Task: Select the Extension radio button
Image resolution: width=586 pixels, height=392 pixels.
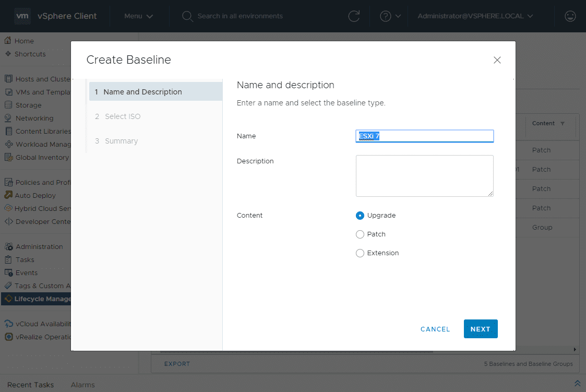Action: coord(360,253)
